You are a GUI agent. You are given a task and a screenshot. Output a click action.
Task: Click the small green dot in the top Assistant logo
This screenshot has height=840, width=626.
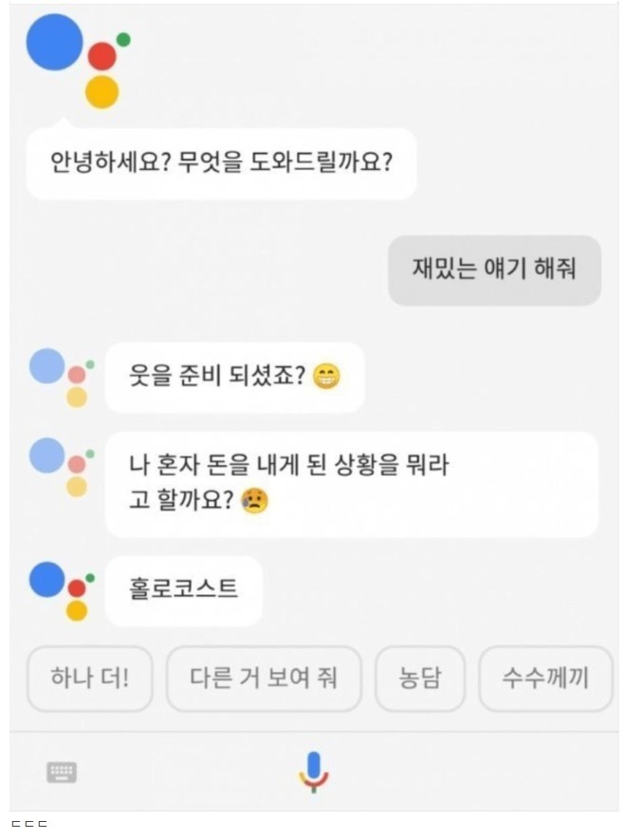click(x=122, y=40)
